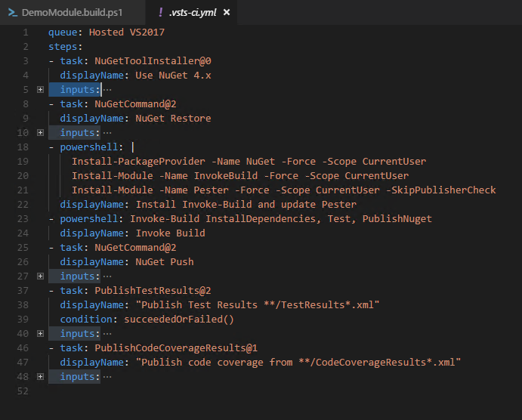This screenshot has width=522, height=420.
Task: Click the folded ellipsis after inputs on line 5
Action: [x=107, y=90]
